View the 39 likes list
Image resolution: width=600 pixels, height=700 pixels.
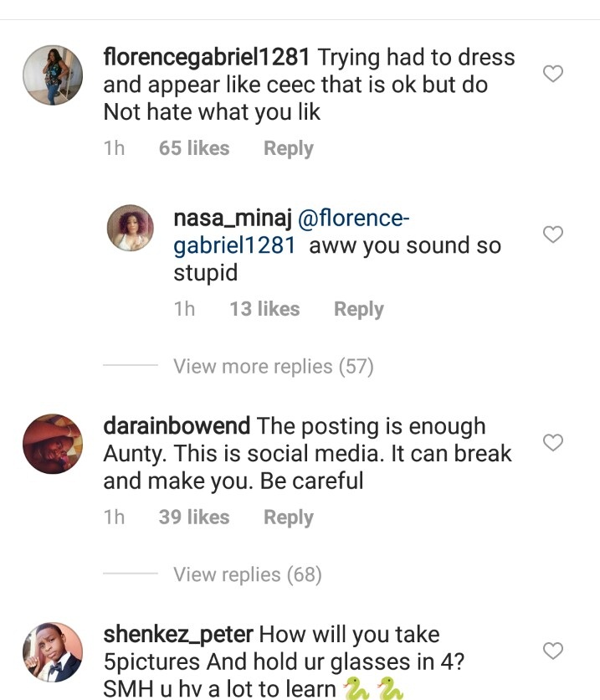pos(193,517)
